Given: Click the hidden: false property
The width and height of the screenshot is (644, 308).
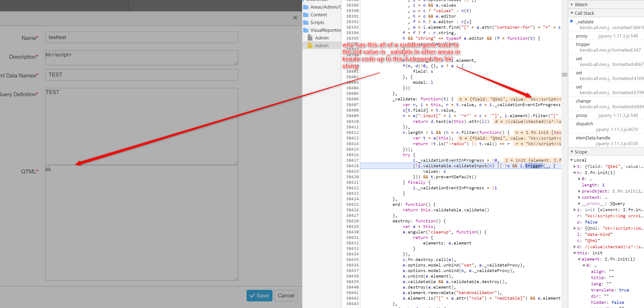Looking at the screenshot, I should [607, 302].
